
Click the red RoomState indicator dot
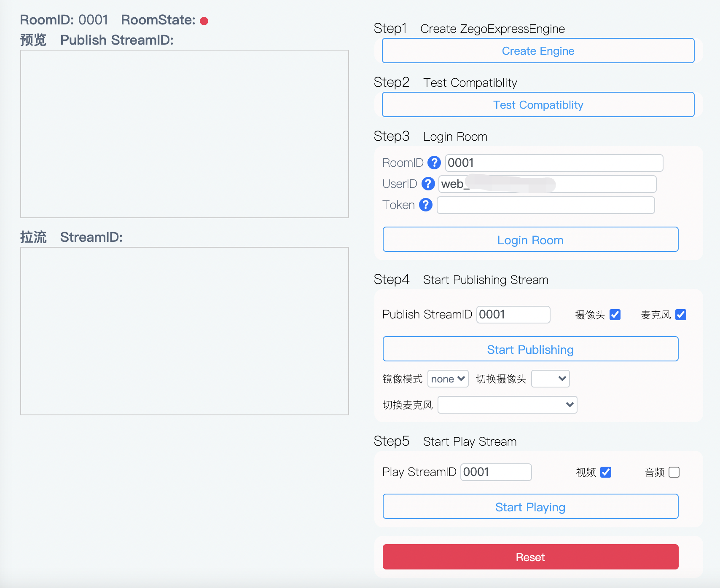(204, 20)
